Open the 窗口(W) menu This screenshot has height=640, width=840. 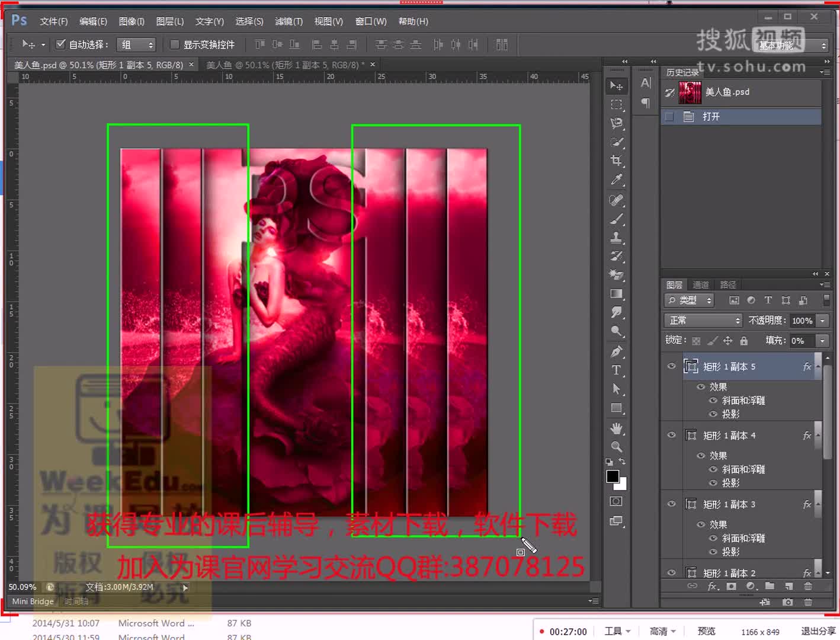371,21
